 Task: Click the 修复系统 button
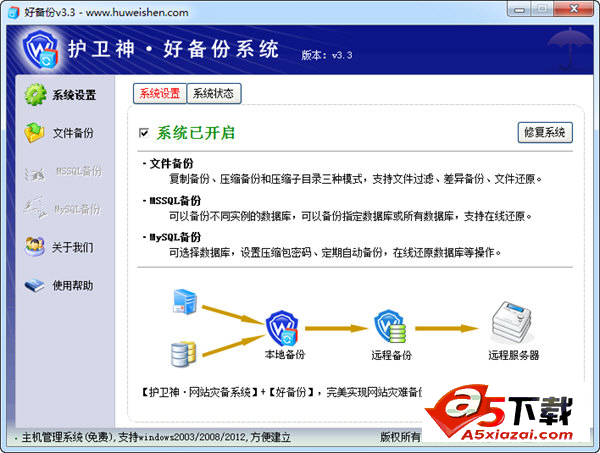pyautogui.click(x=545, y=133)
